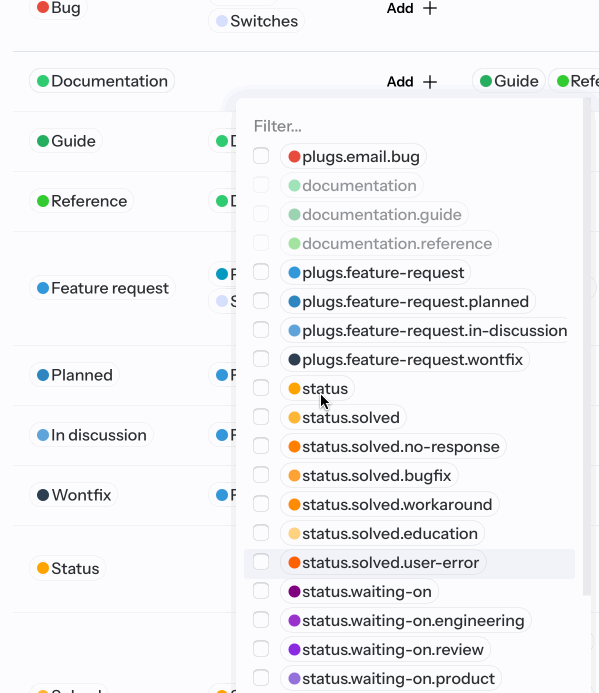The height and width of the screenshot is (693, 599).
Task: Open the Planned label row
Action: [x=74, y=375]
